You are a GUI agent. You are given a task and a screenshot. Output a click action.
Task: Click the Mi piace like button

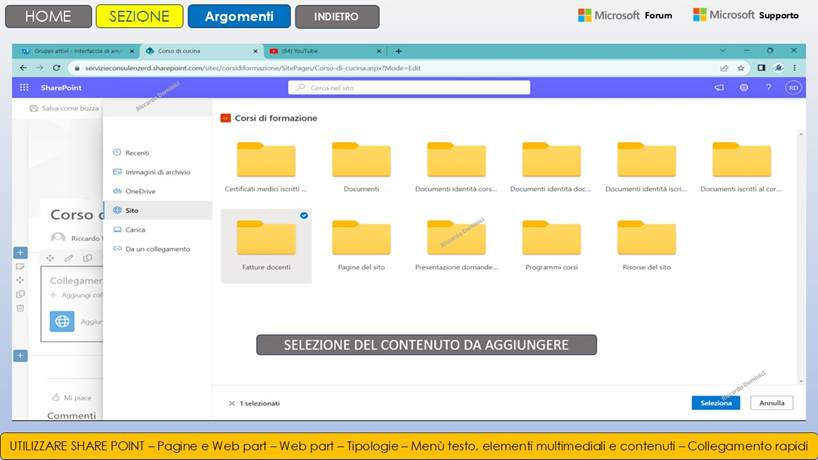pos(72,397)
